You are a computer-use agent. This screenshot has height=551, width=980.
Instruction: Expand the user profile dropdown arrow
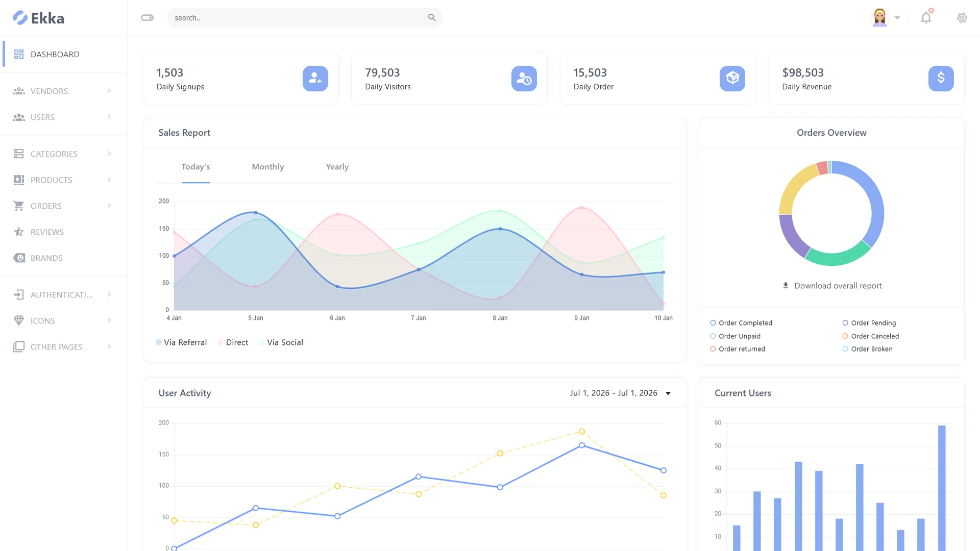coord(897,18)
